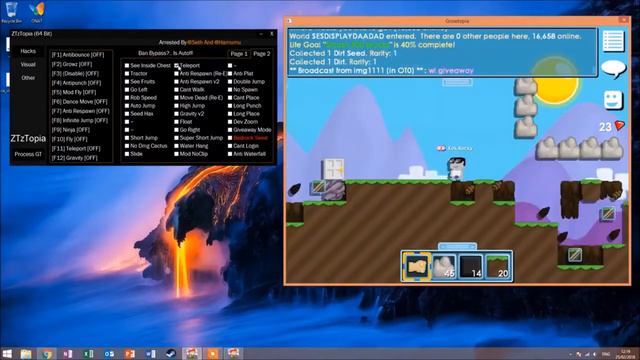
Task: Enable the See Inside Chest checkbox
Action: point(127,65)
